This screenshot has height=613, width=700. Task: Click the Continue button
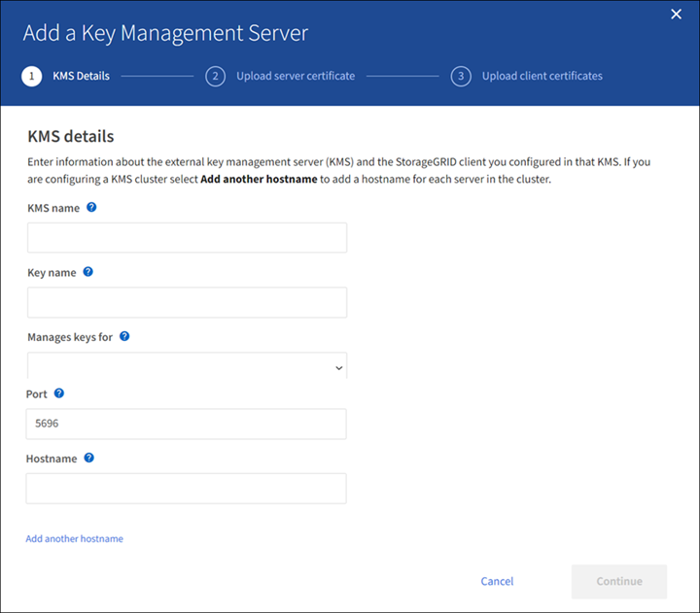point(618,581)
